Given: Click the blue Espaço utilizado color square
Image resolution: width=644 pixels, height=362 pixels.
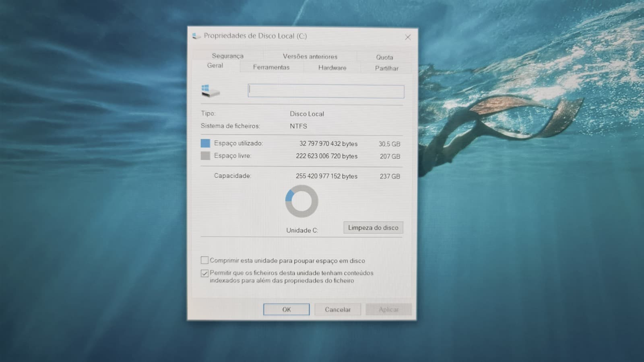Looking at the screenshot, I should (205, 143).
